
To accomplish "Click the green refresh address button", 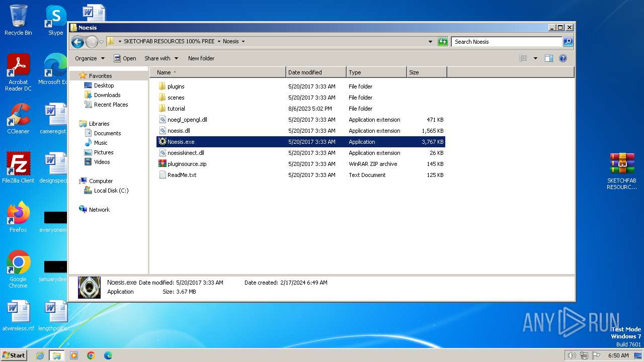I will coord(443,42).
